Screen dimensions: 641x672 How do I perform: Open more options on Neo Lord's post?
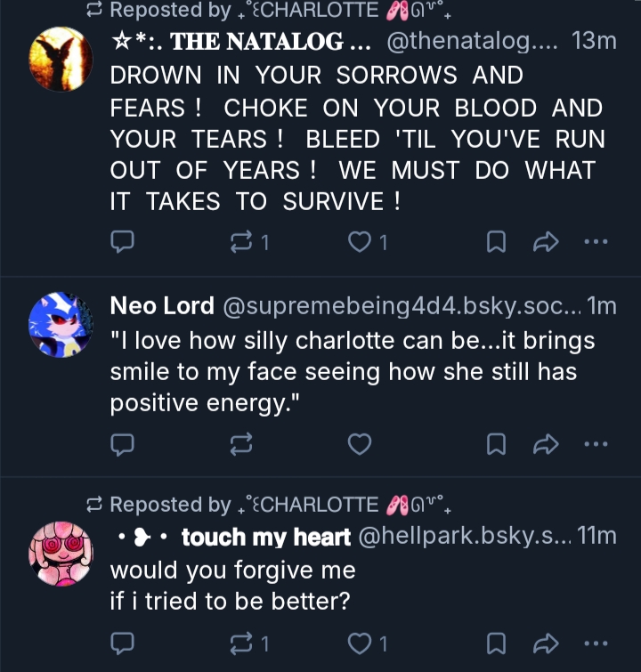coord(595,443)
